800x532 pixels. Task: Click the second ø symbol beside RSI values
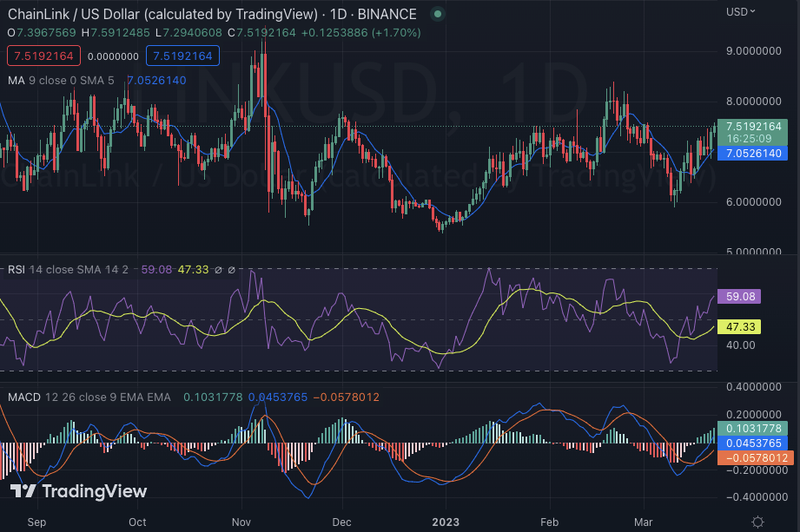coord(234,270)
